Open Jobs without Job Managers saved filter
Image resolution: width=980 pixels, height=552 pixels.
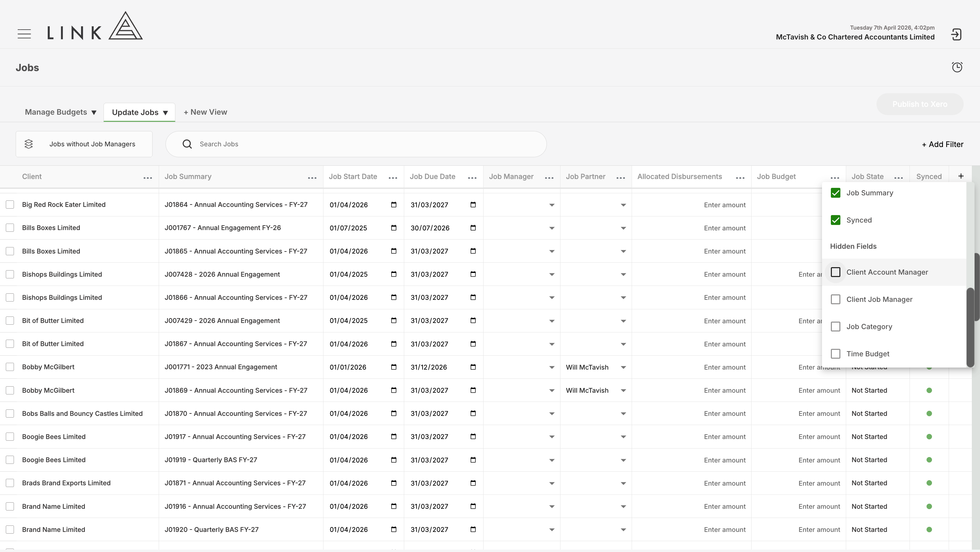[84, 144]
